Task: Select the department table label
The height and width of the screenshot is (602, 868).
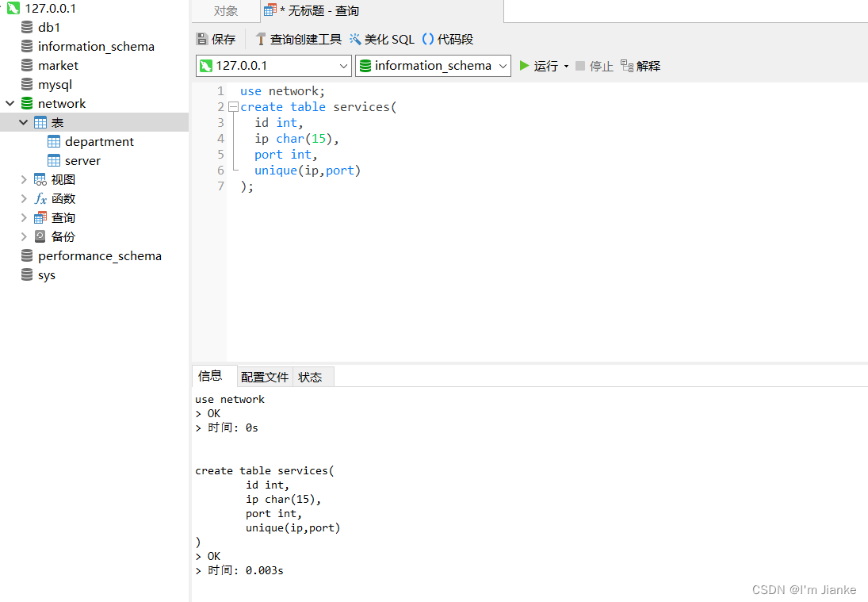Action: click(99, 142)
